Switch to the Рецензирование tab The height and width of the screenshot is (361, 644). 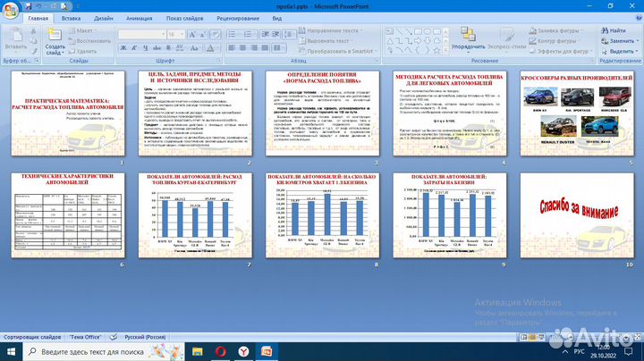click(238, 19)
